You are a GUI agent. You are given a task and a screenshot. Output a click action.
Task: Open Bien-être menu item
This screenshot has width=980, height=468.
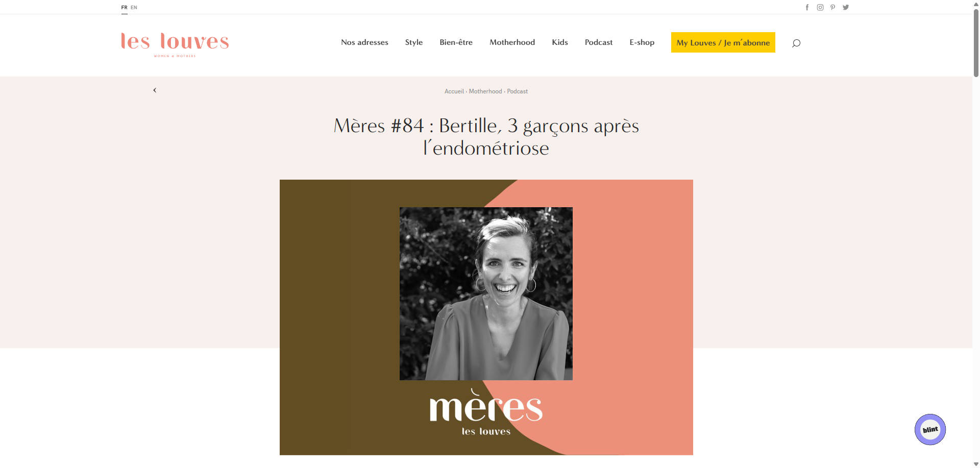pyautogui.click(x=456, y=42)
